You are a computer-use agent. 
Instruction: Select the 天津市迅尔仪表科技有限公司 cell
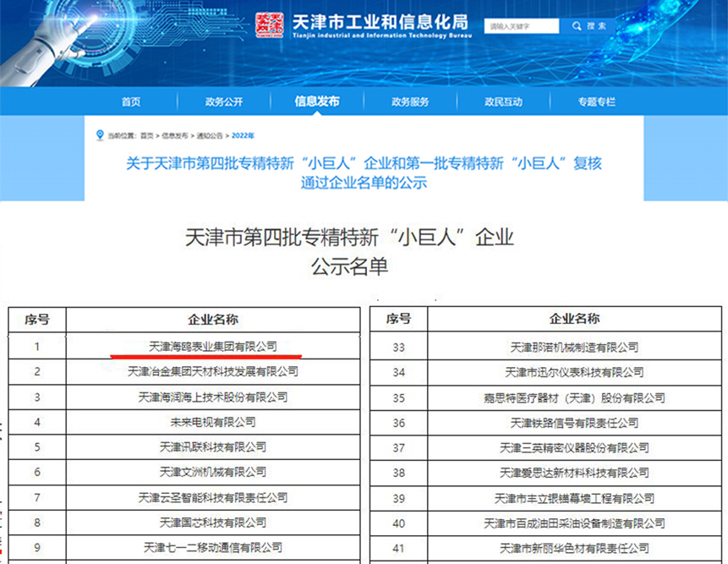(575, 372)
